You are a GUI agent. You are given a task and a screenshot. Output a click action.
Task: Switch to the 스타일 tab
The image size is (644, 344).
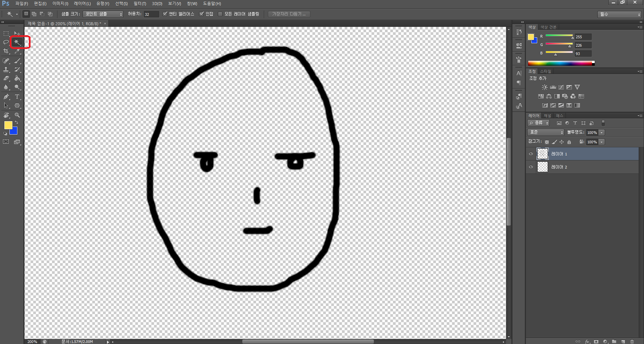tap(545, 71)
